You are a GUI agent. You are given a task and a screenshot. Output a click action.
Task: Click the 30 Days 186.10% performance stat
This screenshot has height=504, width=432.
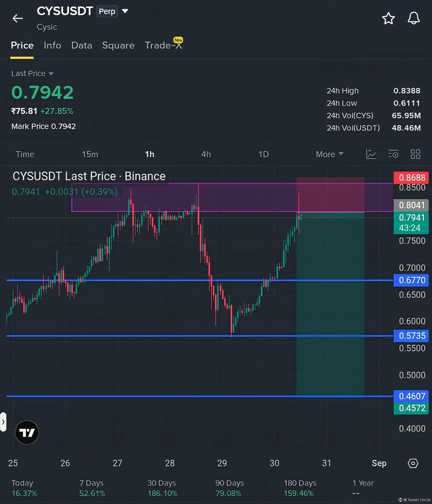pos(162,488)
